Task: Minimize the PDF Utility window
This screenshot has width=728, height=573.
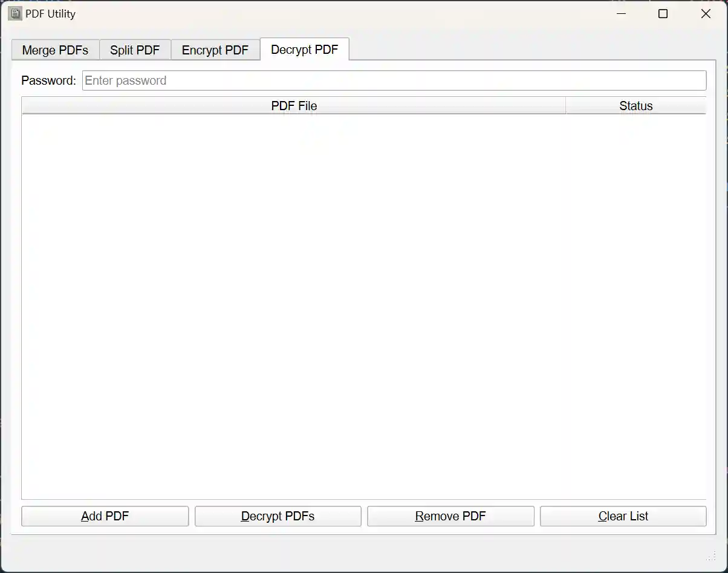Action: pyautogui.click(x=621, y=13)
